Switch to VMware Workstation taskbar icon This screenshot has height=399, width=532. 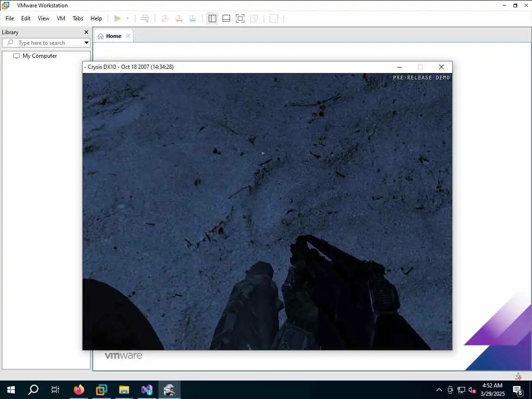(102, 390)
